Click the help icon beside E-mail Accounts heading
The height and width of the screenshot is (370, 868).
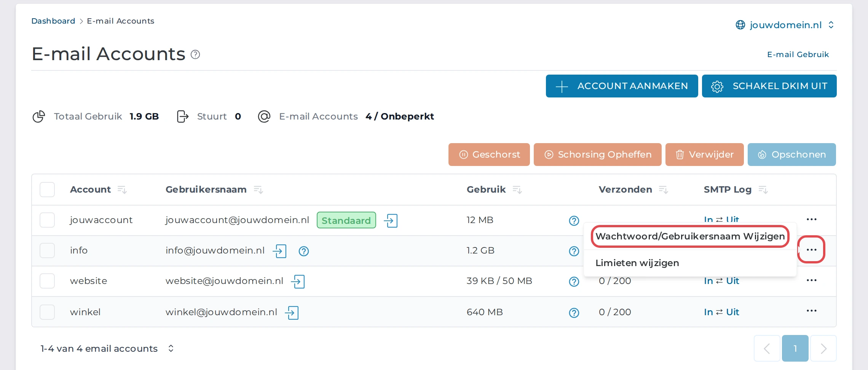(195, 55)
